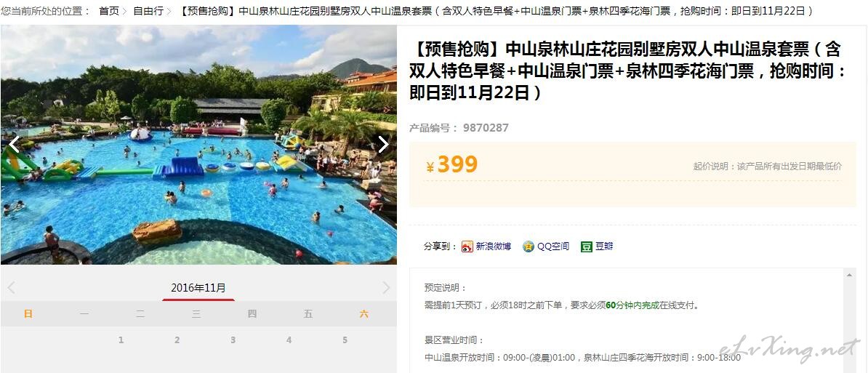Go to previous calendar month arrow
The width and height of the screenshot is (868, 373).
pyautogui.click(x=11, y=288)
